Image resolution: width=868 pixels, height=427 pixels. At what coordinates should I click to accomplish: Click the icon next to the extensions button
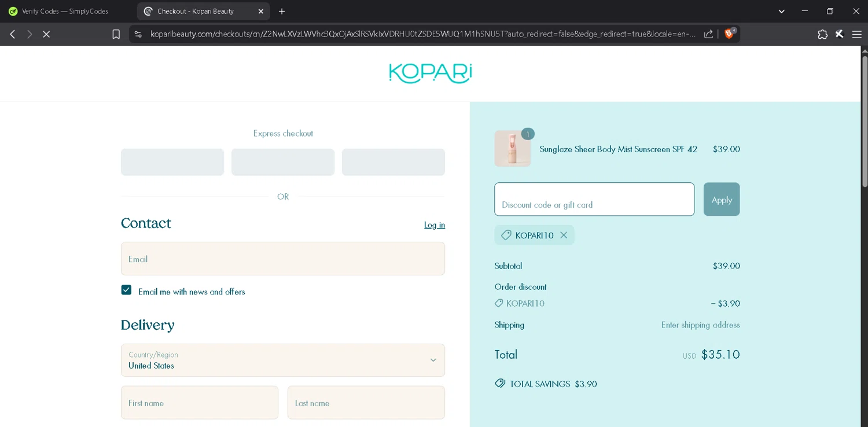point(840,34)
